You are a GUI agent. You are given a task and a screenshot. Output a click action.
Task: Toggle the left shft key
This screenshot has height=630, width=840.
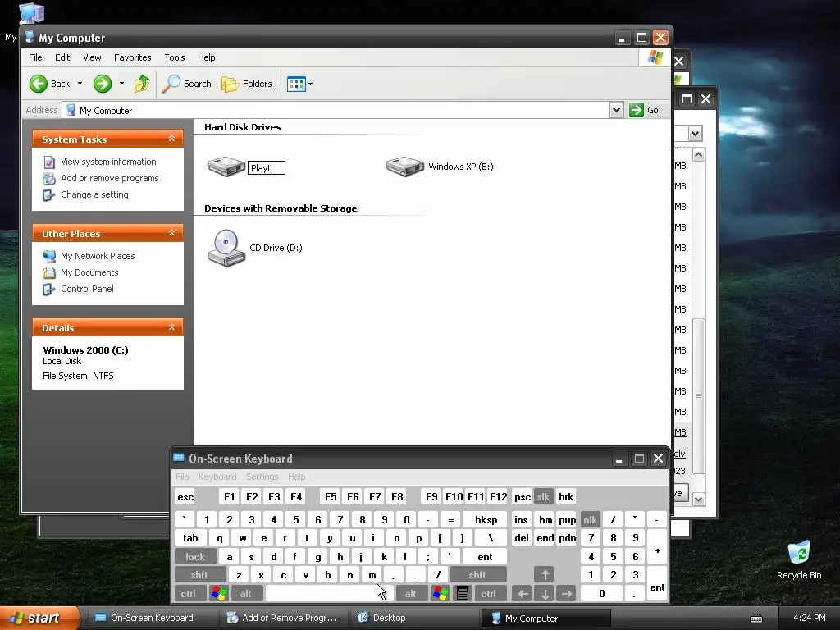pos(199,575)
